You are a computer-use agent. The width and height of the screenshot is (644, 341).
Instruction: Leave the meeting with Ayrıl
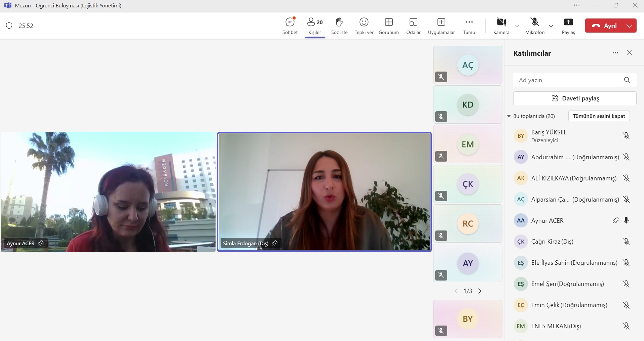point(604,26)
